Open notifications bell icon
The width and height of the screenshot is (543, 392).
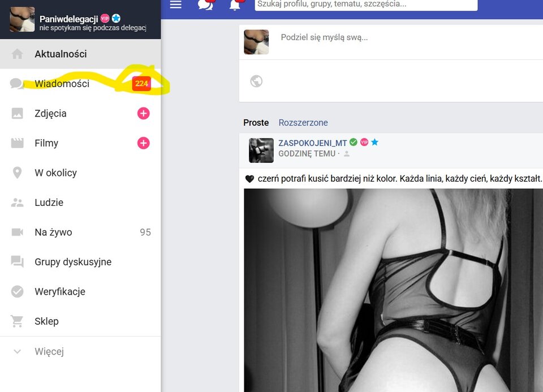(x=235, y=5)
